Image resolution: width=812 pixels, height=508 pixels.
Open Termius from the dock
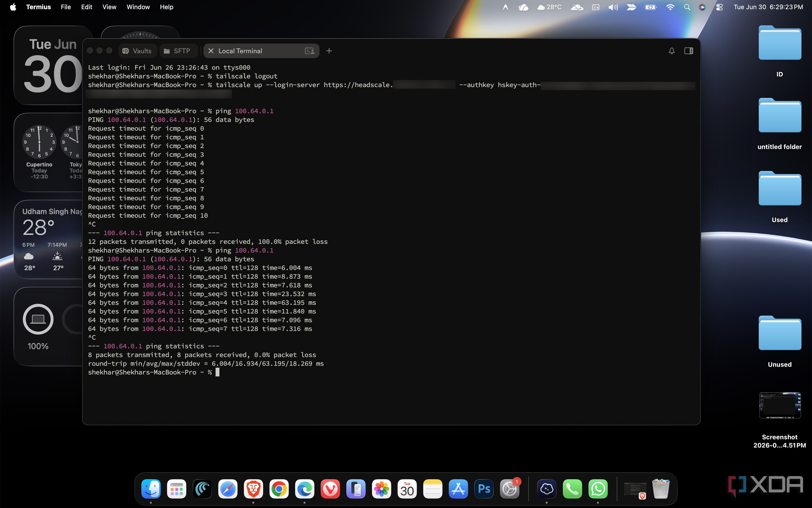(x=547, y=488)
